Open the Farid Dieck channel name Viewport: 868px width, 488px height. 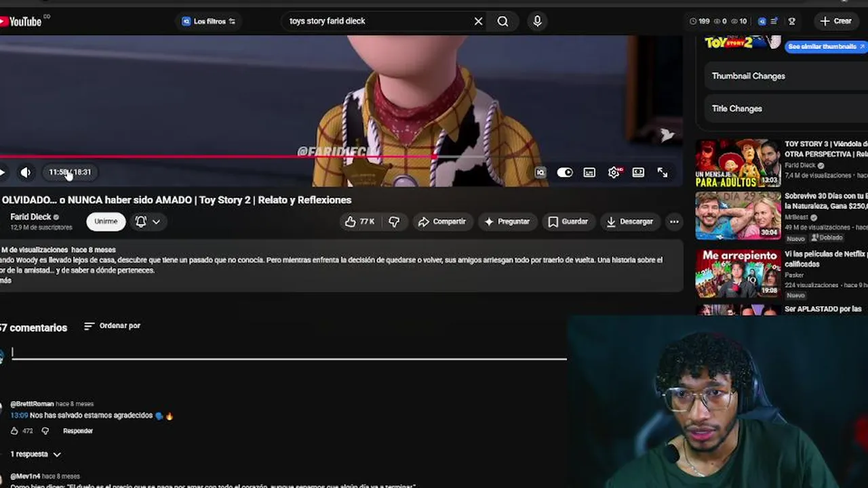click(x=31, y=217)
